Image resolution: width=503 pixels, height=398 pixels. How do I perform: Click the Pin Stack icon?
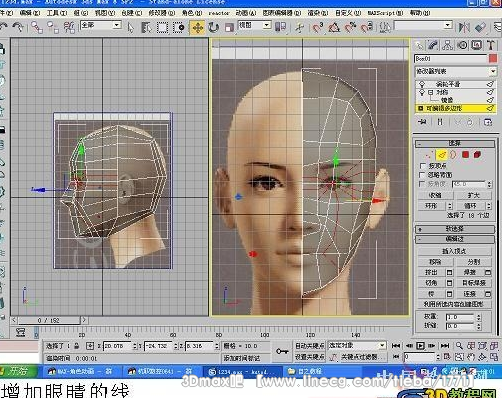pyautogui.click(x=422, y=122)
